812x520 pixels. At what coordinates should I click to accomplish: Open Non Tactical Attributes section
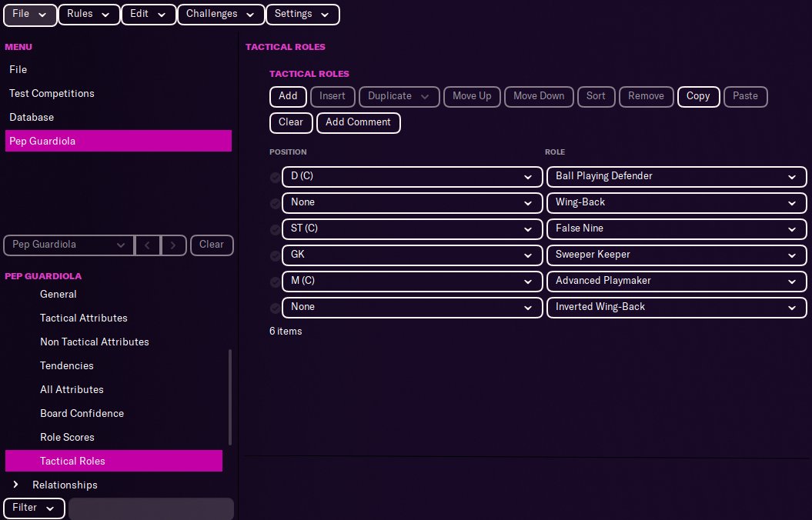(94, 342)
